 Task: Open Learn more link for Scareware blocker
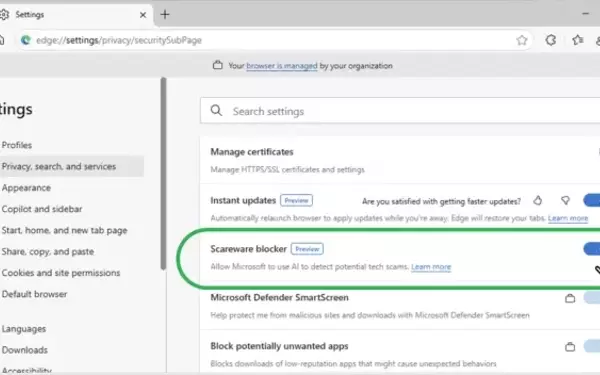click(x=431, y=267)
